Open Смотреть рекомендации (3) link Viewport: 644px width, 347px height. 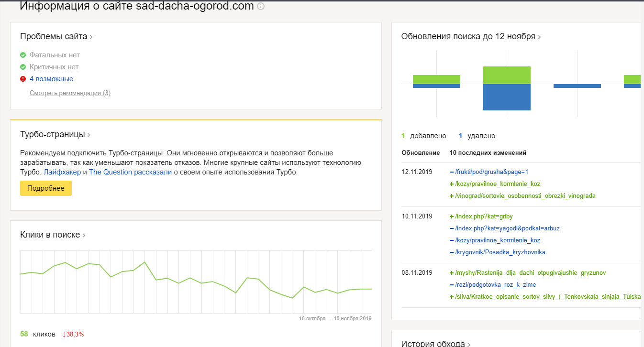click(x=70, y=93)
